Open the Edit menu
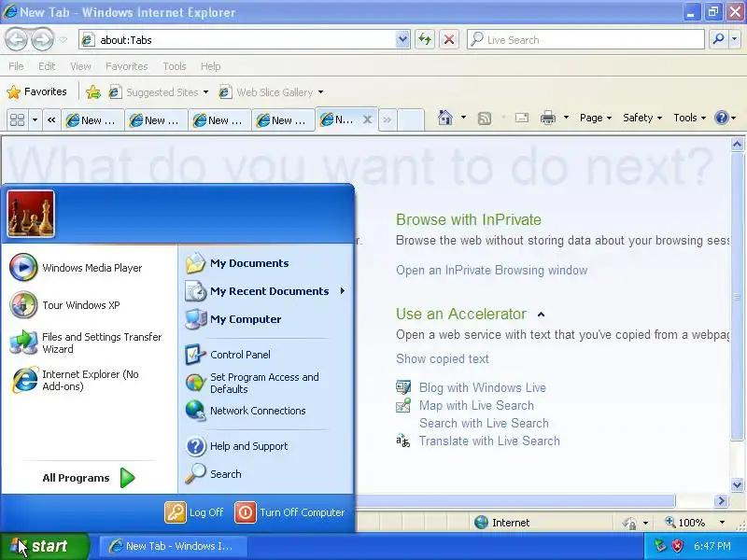The image size is (747, 560). coord(47,66)
